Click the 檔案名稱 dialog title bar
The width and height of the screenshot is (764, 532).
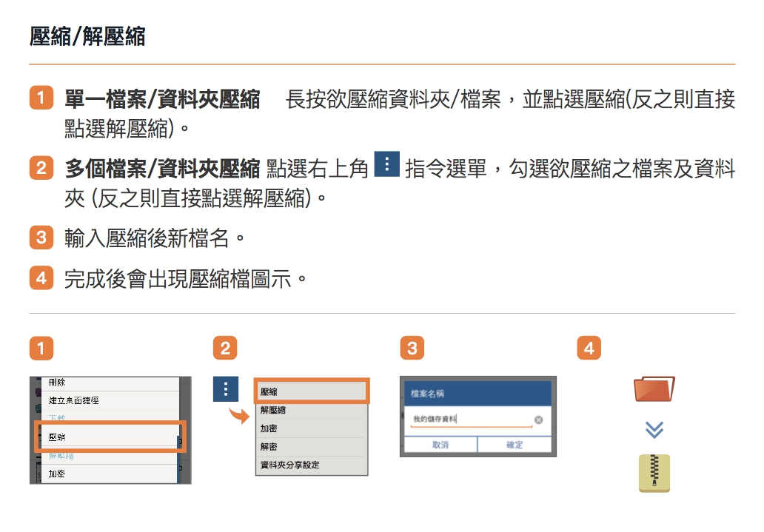click(x=477, y=394)
